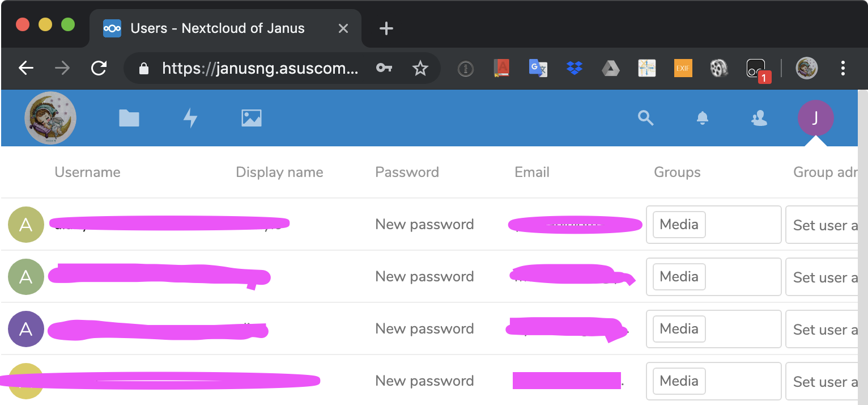Open the notifications bell

703,118
